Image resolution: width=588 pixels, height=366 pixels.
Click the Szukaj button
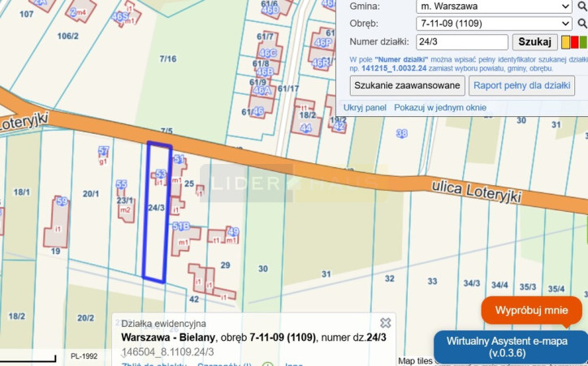[x=534, y=41]
